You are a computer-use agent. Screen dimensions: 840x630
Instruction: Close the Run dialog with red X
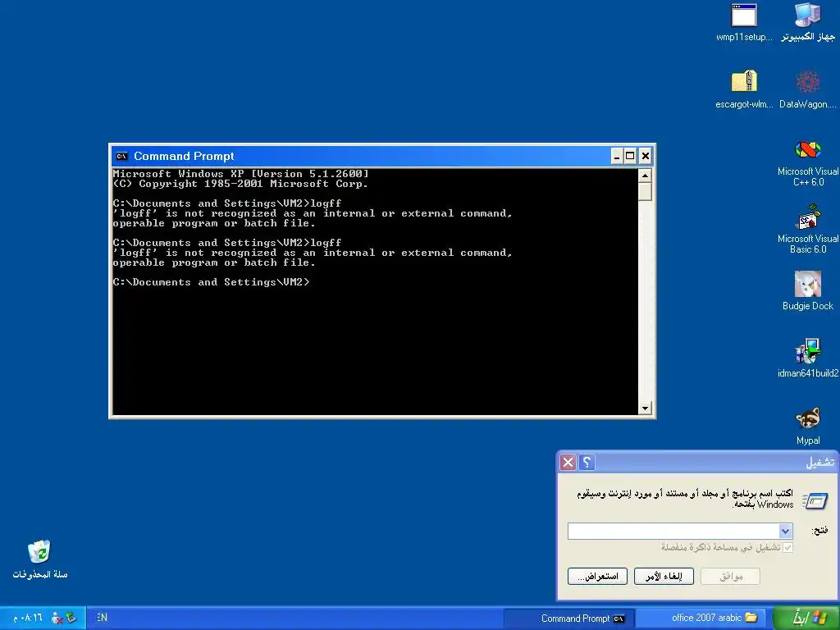click(x=568, y=463)
